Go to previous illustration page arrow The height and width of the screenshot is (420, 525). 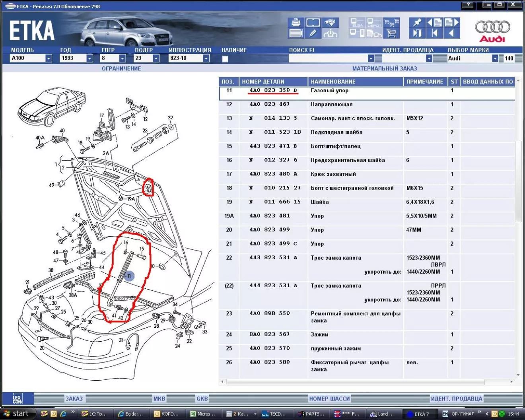point(434,22)
